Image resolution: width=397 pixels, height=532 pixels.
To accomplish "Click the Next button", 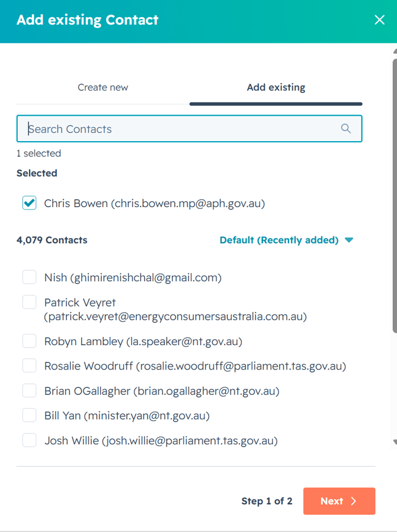I will 339,501.
